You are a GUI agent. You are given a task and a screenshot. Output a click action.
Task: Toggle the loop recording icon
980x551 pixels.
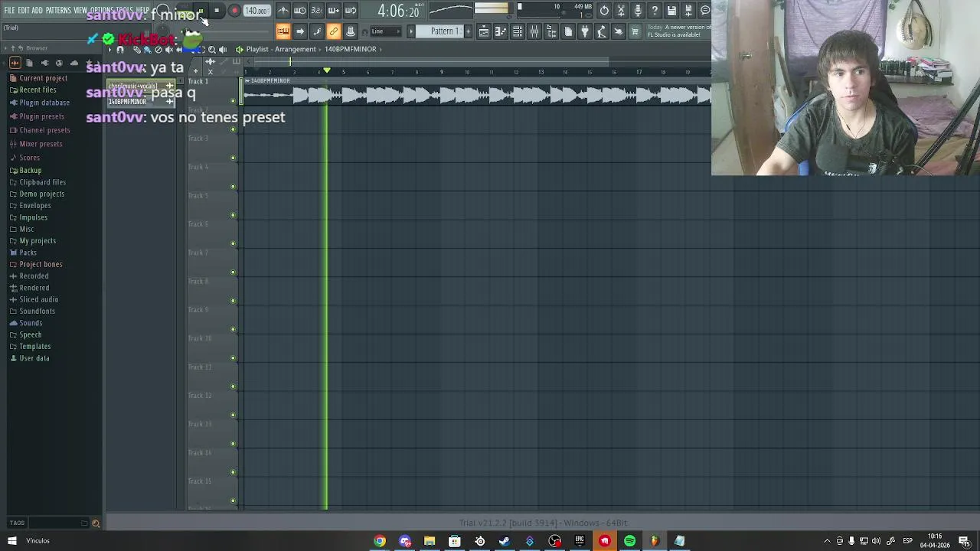coord(351,11)
